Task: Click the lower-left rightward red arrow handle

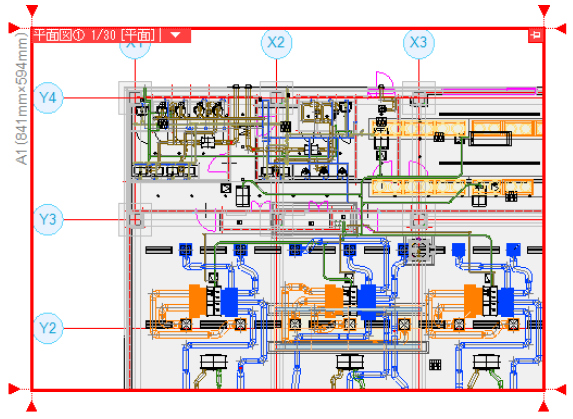Action: coord(14,389)
